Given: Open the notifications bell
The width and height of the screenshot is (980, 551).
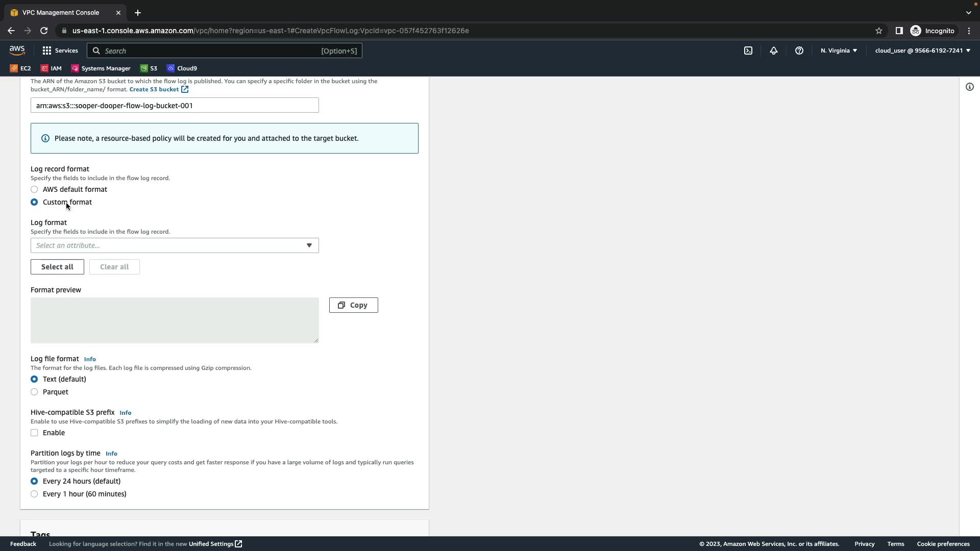Looking at the screenshot, I should pos(773,51).
